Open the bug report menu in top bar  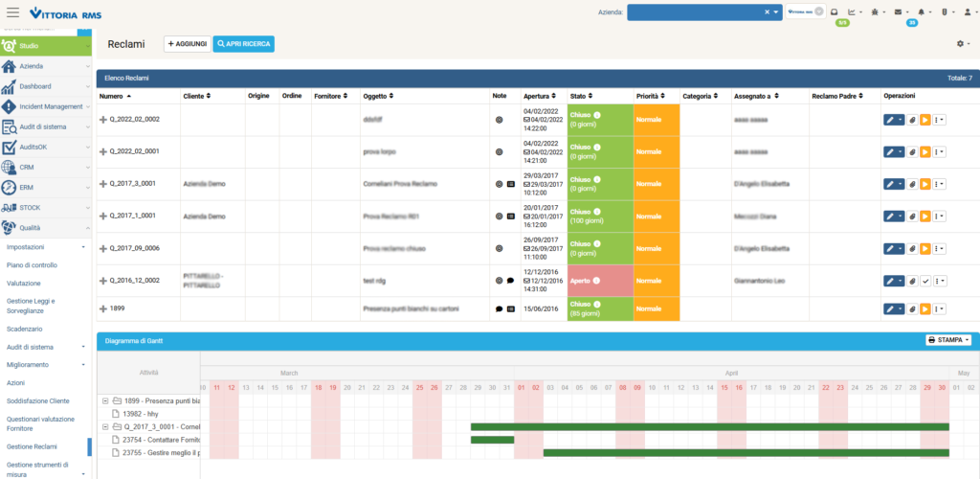pos(877,11)
